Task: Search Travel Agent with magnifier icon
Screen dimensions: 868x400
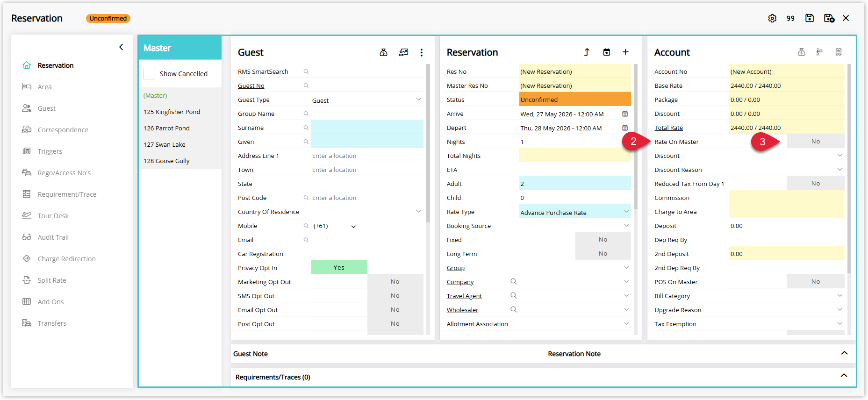Action: point(514,295)
